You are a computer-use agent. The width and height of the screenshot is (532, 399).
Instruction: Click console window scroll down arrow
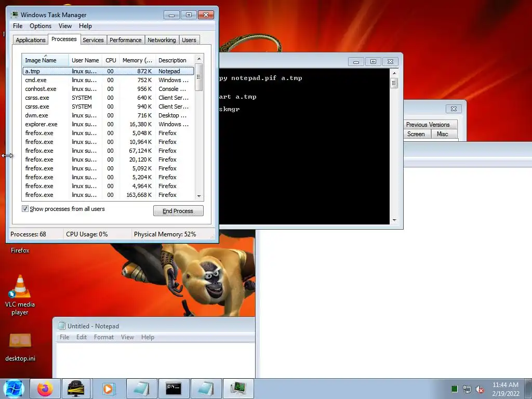394,220
